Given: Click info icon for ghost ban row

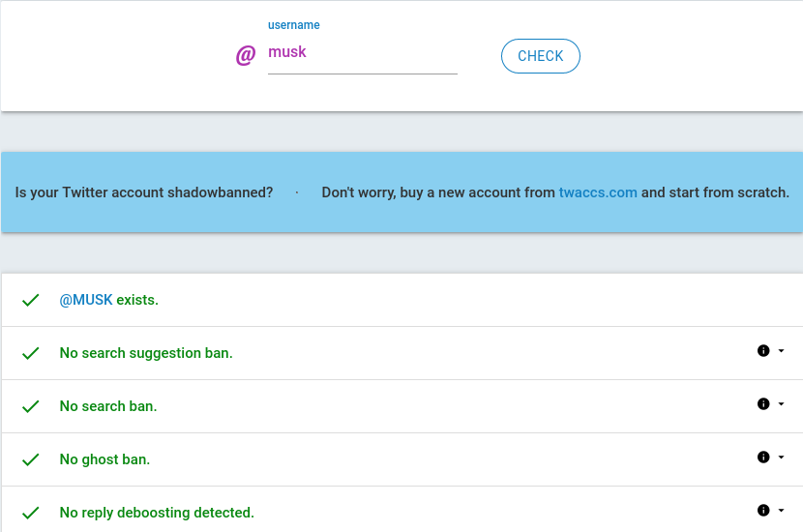Looking at the screenshot, I should pyautogui.click(x=763, y=458).
